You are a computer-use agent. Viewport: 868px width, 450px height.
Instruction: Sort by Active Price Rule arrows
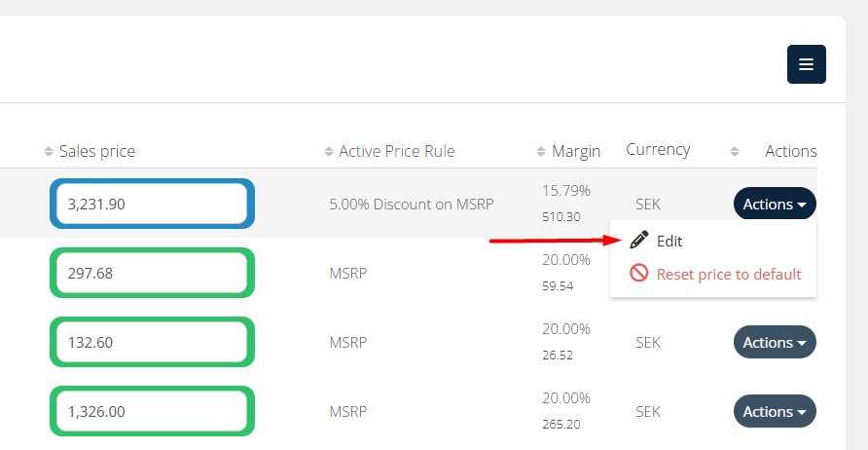[329, 152]
